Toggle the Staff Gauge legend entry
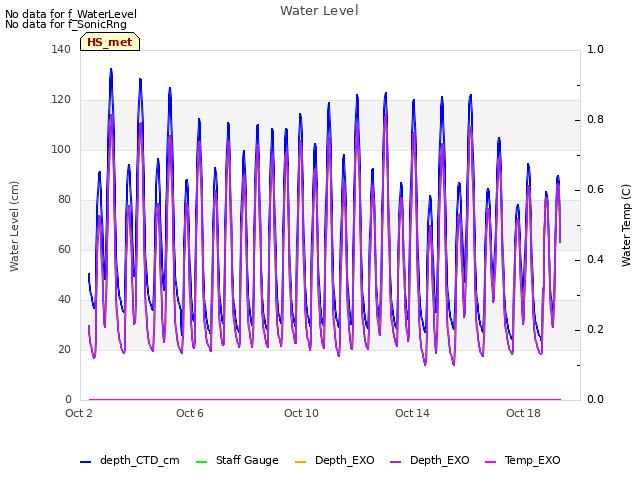The image size is (640, 480). 237,460
